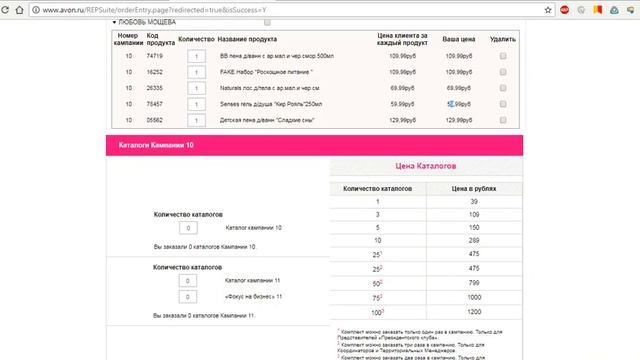
Task: Tick the checkbox next to ЛЮБОВЬ МОШЕВА
Action: (x=267, y=22)
